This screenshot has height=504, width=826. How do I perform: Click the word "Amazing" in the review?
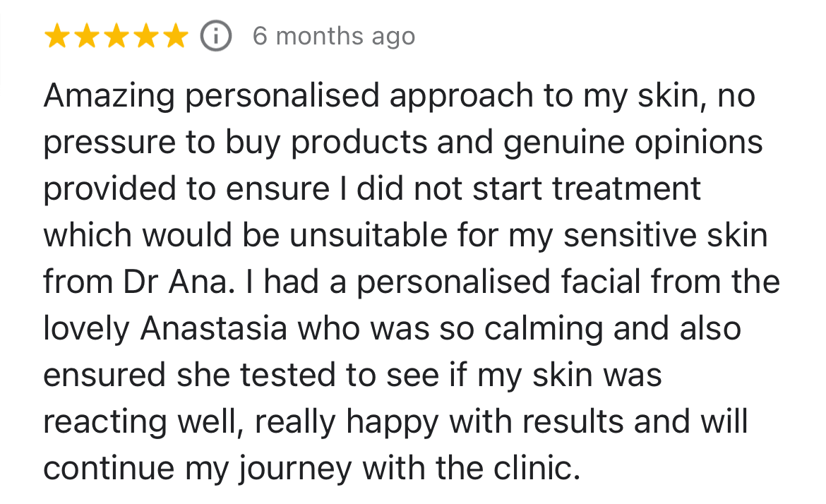point(109,96)
